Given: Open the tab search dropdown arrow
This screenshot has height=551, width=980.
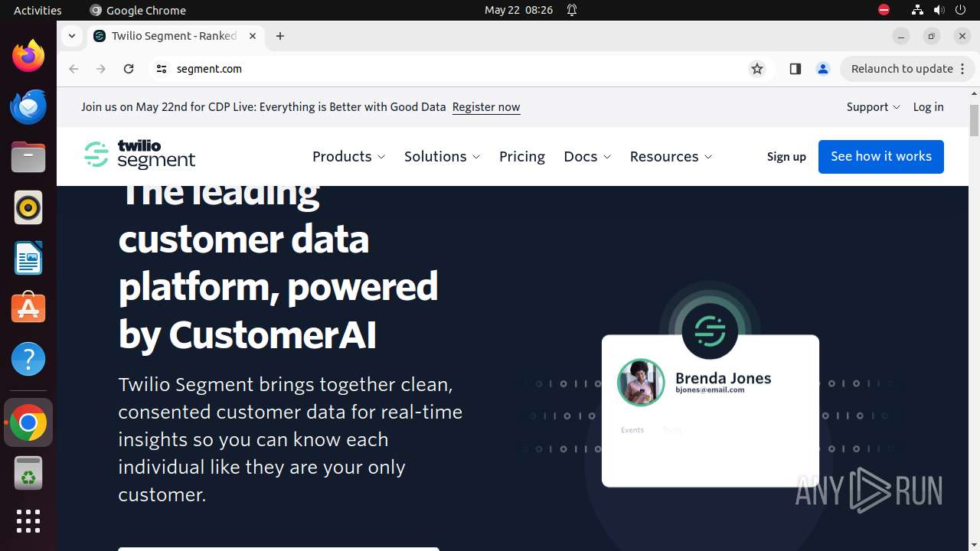Looking at the screenshot, I should point(71,36).
